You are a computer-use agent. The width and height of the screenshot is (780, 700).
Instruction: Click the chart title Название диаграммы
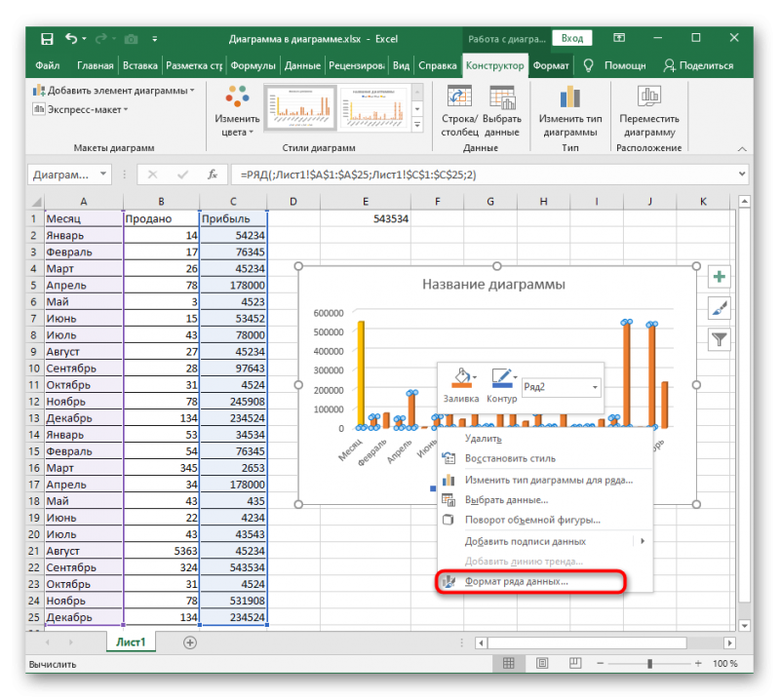(x=493, y=285)
